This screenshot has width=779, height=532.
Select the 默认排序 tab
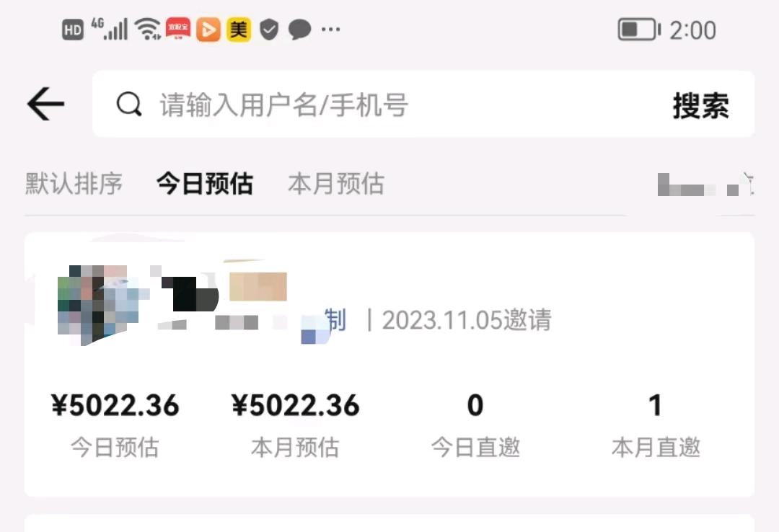(x=74, y=184)
